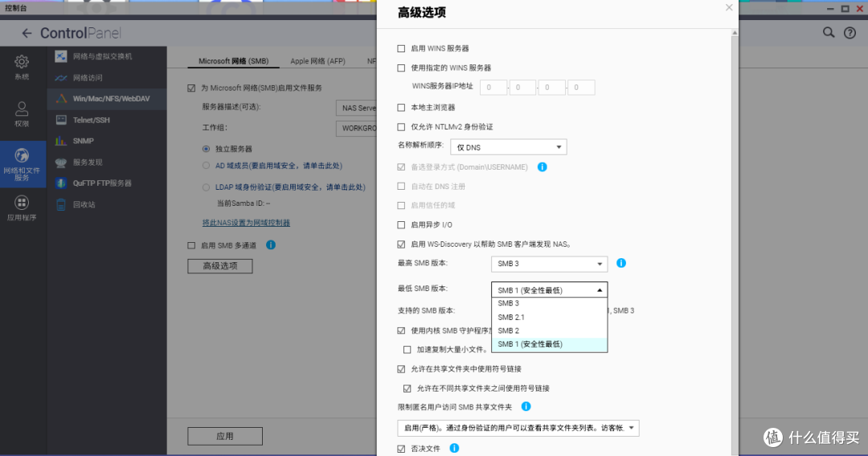Click the search magnifier in ControlPanel header
The height and width of the screenshot is (456, 868).
828,33
